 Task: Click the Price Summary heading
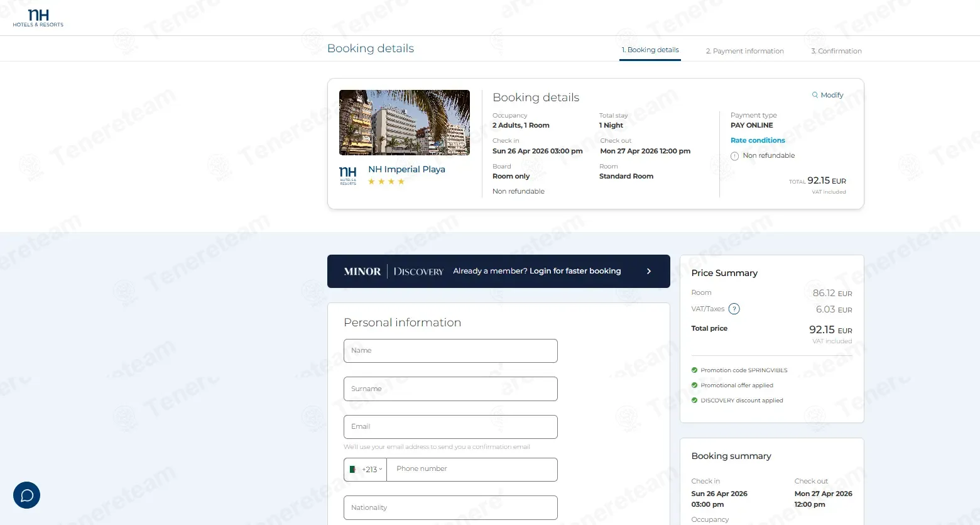(724, 273)
